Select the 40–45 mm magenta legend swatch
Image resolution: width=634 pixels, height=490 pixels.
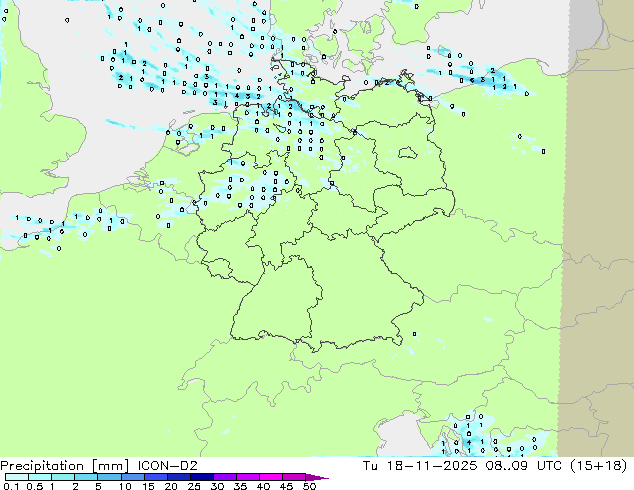point(271,477)
